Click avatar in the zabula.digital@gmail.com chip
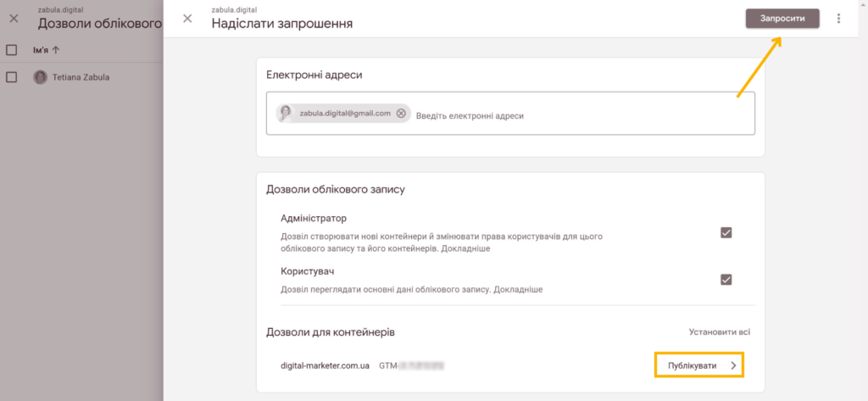This screenshot has width=868, height=401. pos(286,113)
